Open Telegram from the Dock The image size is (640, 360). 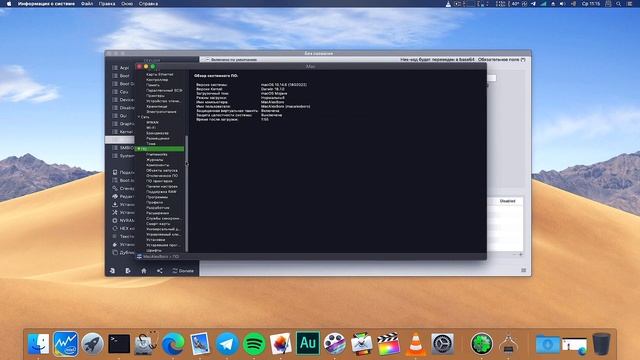click(x=227, y=344)
